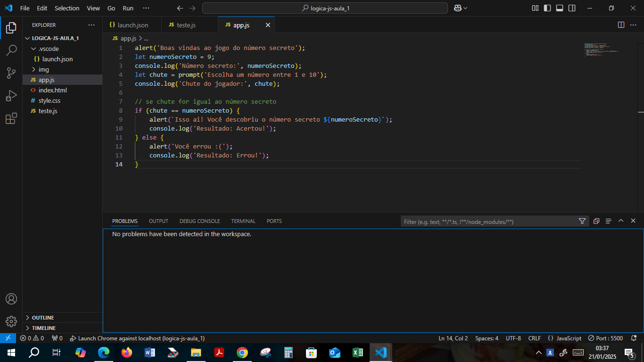Screen dimensions: 644x362
Task: Close the bottom panel with X icon
Action: (x=633, y=221)
